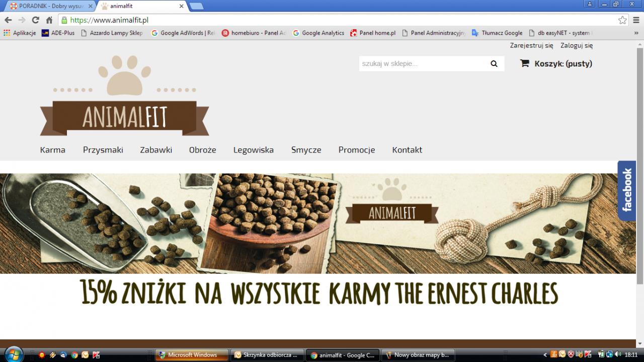Open the Tłumacz Google bookmark
The image size is (644, 362).
[x=497, y=33]
